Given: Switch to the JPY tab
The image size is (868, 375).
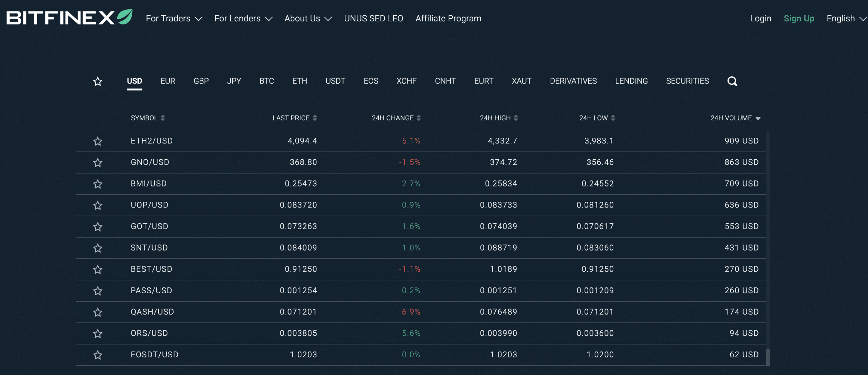Looking at the screenshot, I should click(x=234, y=81).
